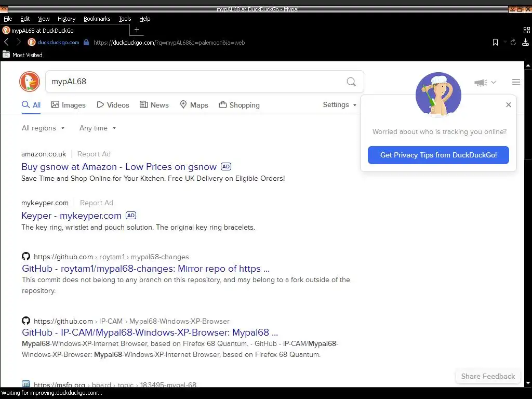Switch to the Images tab
This screenshot has height=399, width=532.
click(x=68, y=105)
